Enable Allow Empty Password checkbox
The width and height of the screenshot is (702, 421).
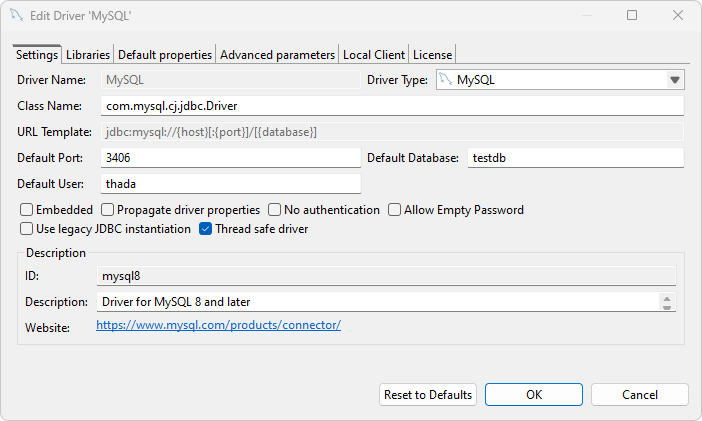point(395,210)
